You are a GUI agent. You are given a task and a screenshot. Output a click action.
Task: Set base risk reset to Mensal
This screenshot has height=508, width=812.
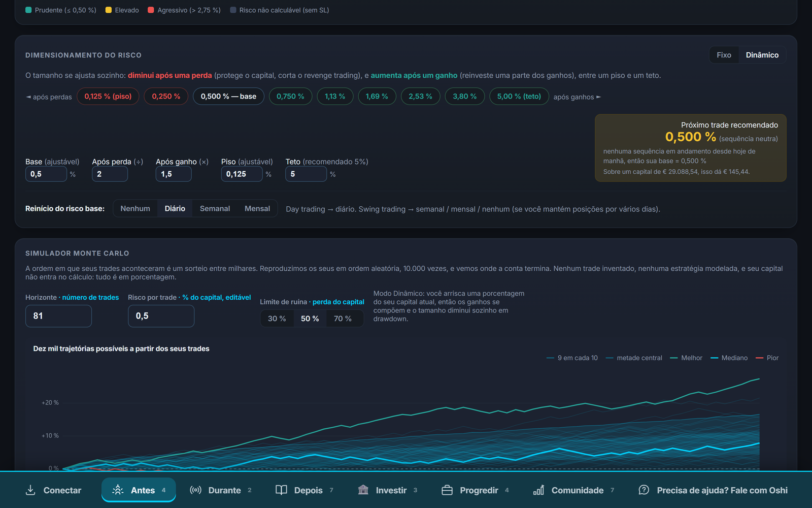[257, 209]
